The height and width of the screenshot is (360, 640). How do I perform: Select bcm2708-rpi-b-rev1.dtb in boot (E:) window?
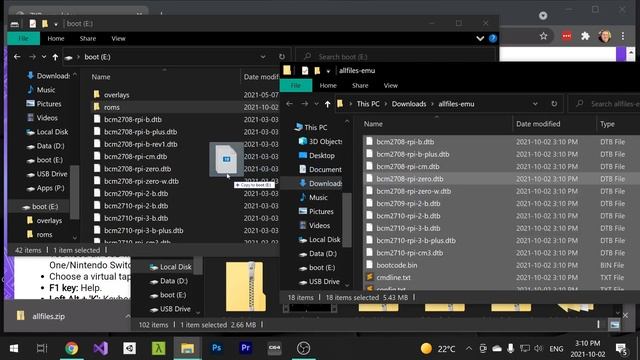point(141,144)
